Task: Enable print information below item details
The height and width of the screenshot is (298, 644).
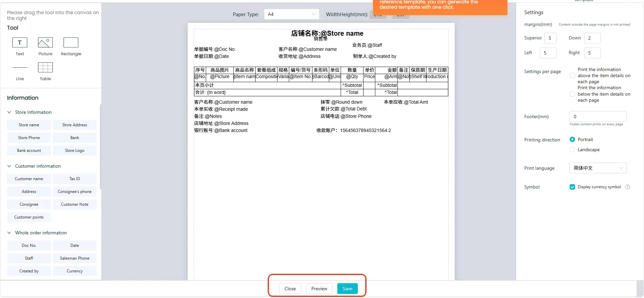Action: coord(572,94)
